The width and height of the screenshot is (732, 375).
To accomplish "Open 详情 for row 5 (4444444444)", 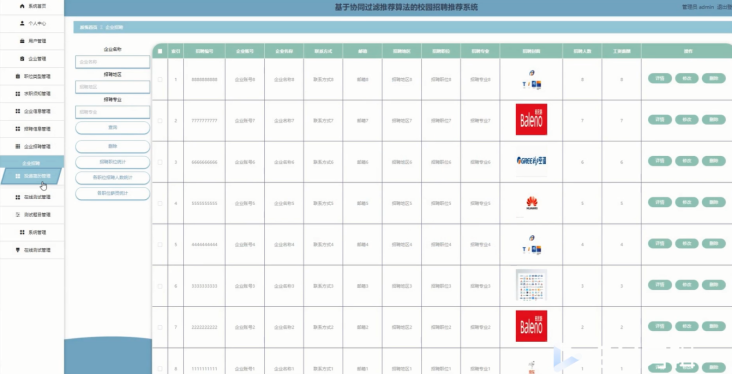I will click(660, 243).
